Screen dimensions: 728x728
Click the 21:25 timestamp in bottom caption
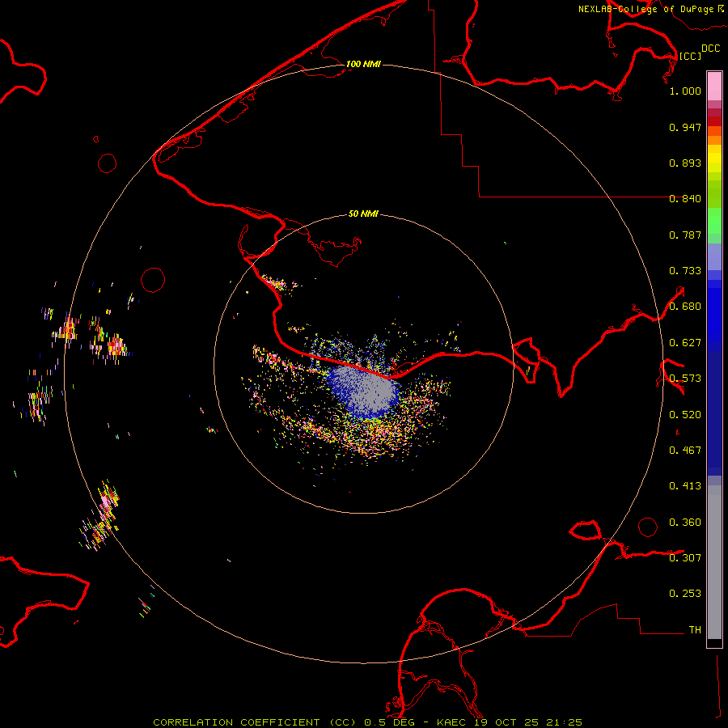(x=566, y=722)
